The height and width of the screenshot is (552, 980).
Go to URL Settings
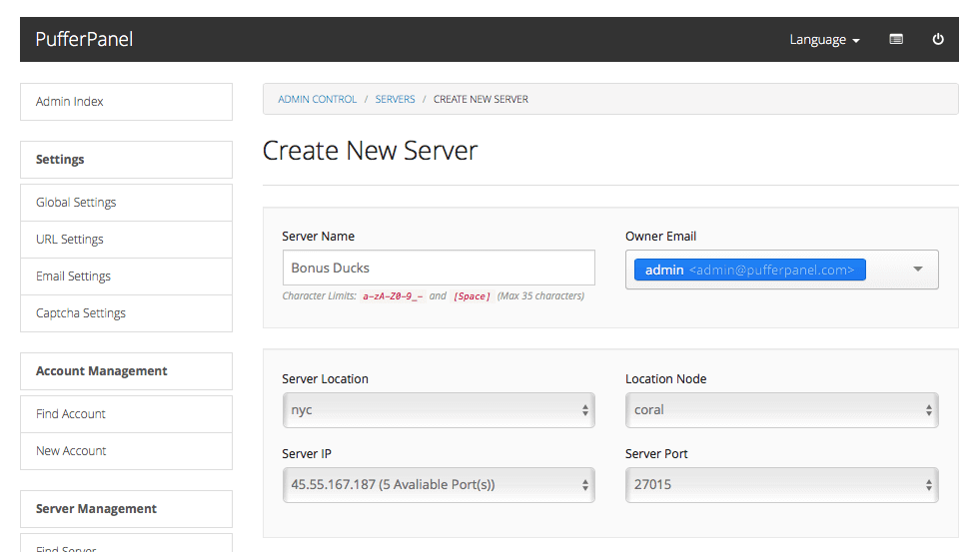coord(126,240)
